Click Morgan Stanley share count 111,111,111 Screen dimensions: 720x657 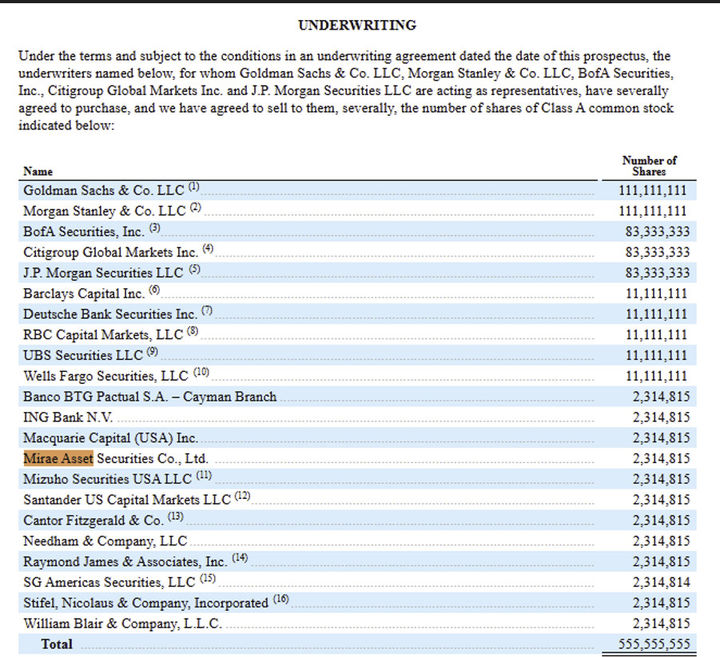(652, 211)
